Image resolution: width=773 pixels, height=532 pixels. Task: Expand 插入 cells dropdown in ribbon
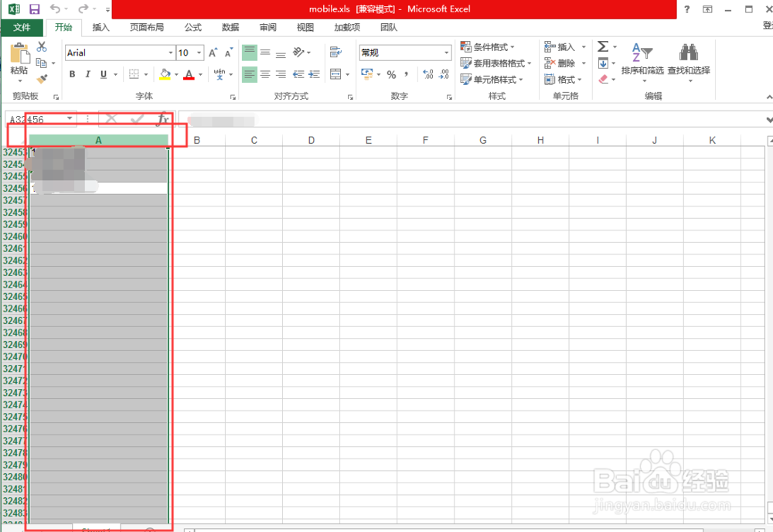(584, 47)
